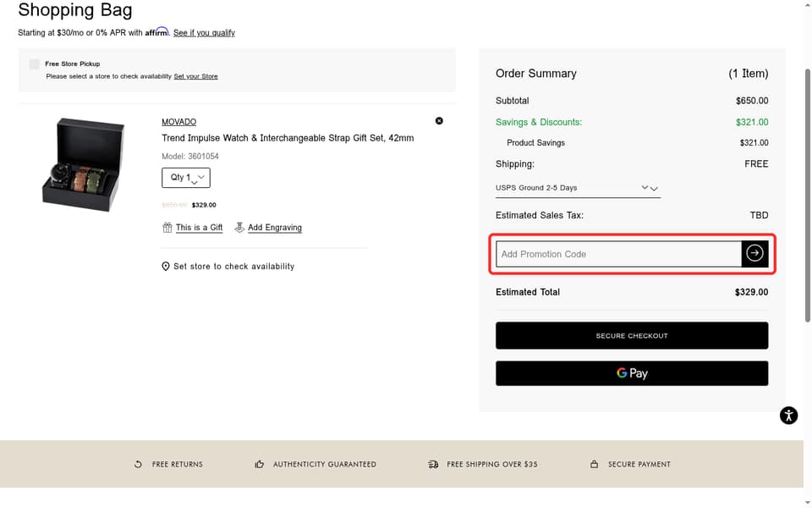812x508 pixels.
Task: Click the 'Add Engraving' link
Action: 274,228
